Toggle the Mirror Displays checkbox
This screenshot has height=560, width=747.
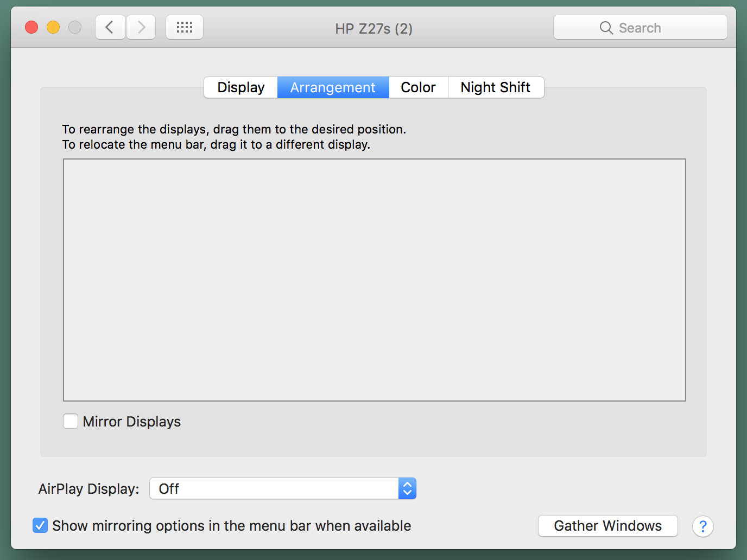pos(71,421)
